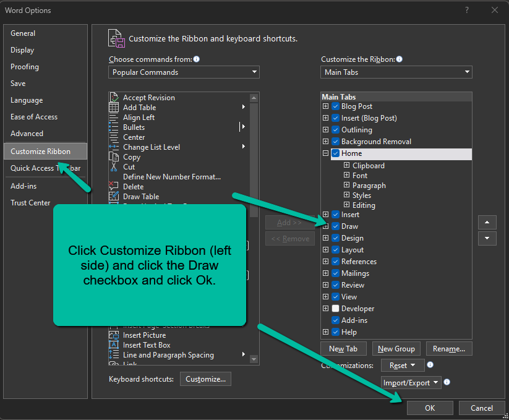Click commands list scrollbar down arrow

254,359
